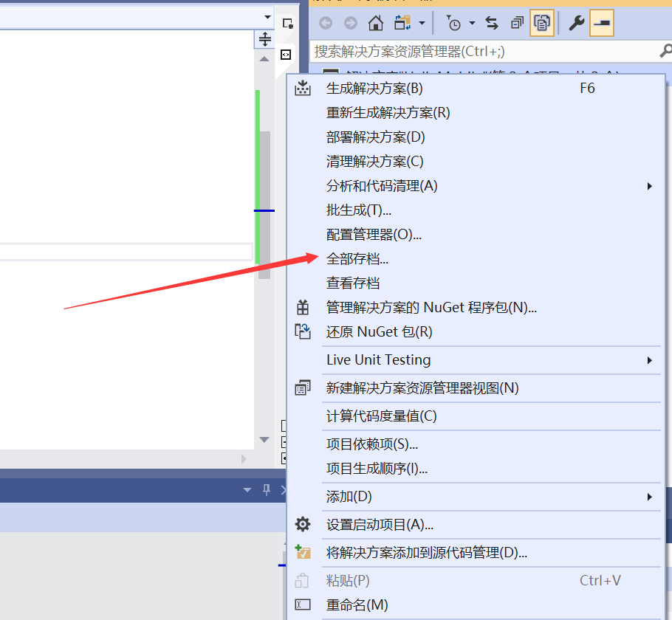Select 生成解决方案(B) menu item
Screen dimensions: 672x620
coord(476,89)
